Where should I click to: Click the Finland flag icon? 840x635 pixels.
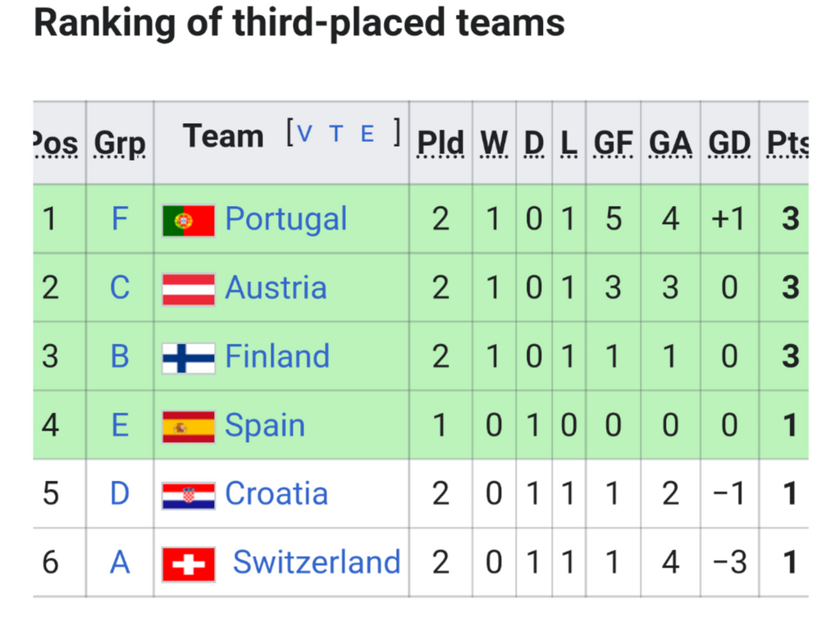[x=189, y=358]
